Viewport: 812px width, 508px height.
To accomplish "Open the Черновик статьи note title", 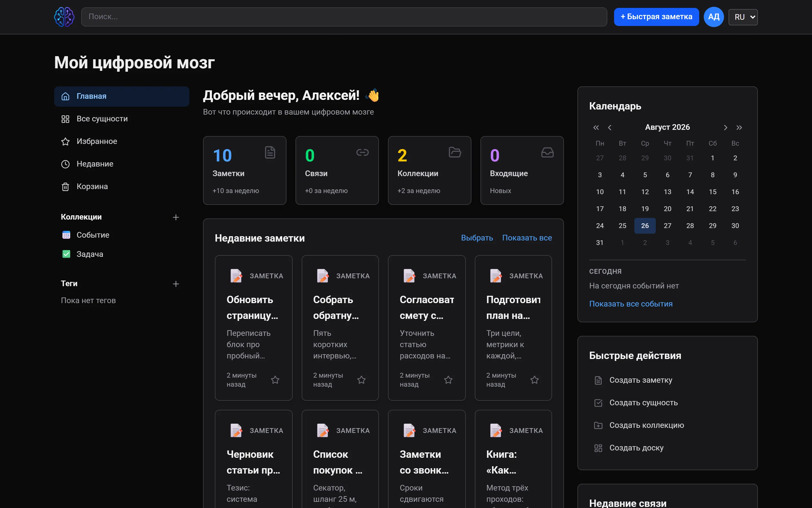I will click(x=254, y=462).
